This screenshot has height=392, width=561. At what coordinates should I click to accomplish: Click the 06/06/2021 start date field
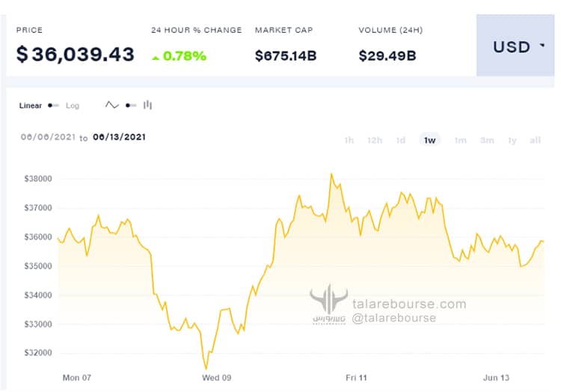click(48, 137)
